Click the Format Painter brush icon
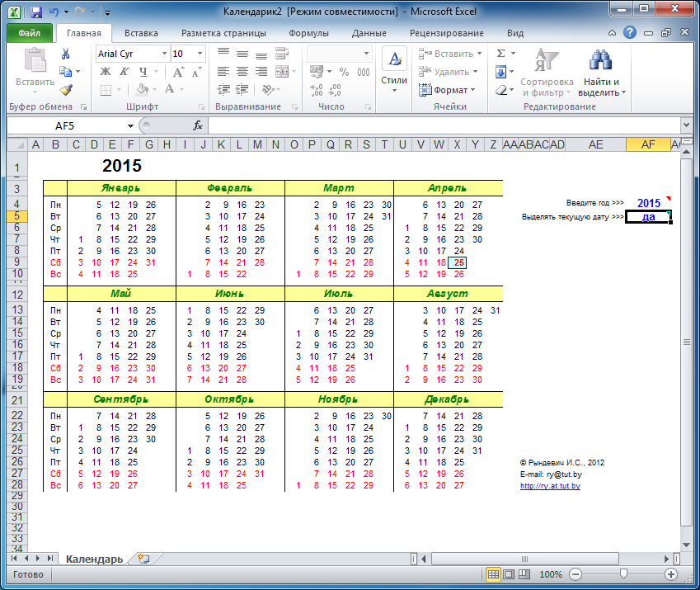The width and height of the screenshot is (700, 590). [x=66, y=90]
